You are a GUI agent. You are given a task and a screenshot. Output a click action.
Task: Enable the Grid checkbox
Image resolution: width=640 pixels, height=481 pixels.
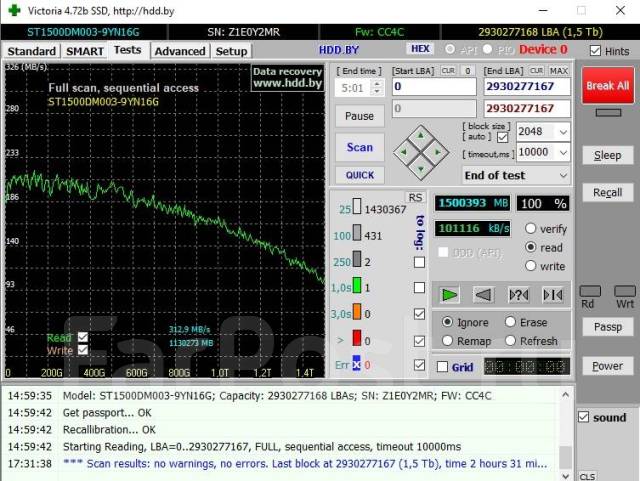[x=443, y=367]
